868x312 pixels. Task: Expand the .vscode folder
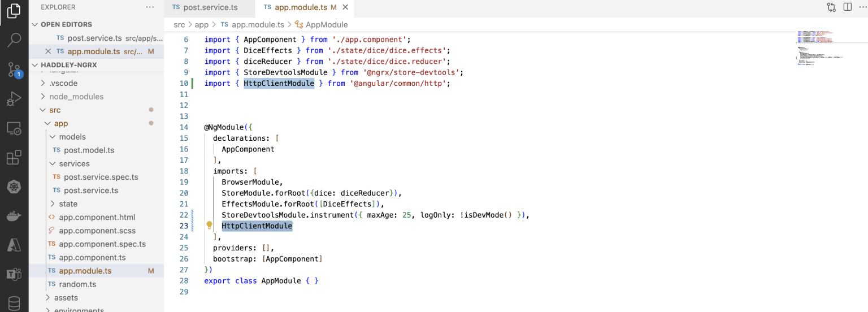tap(63, 83)
